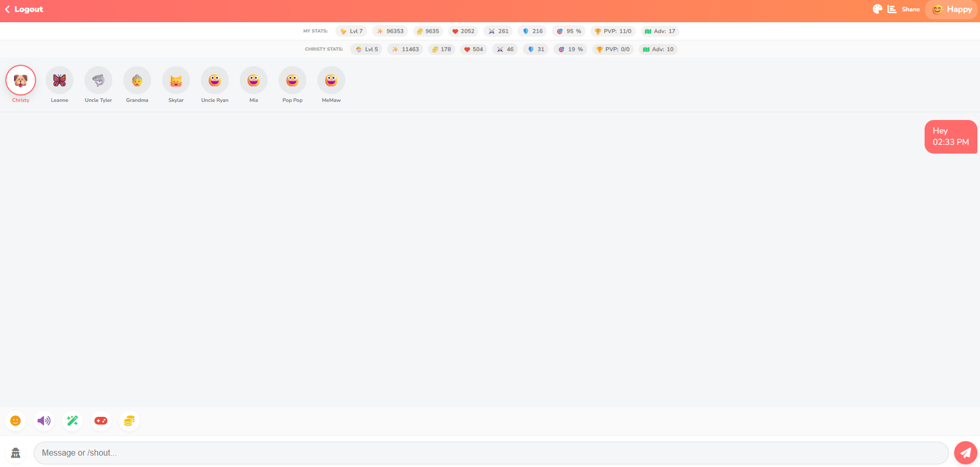
Task: Focus the Message or /shout input
Action: [491, 453]
